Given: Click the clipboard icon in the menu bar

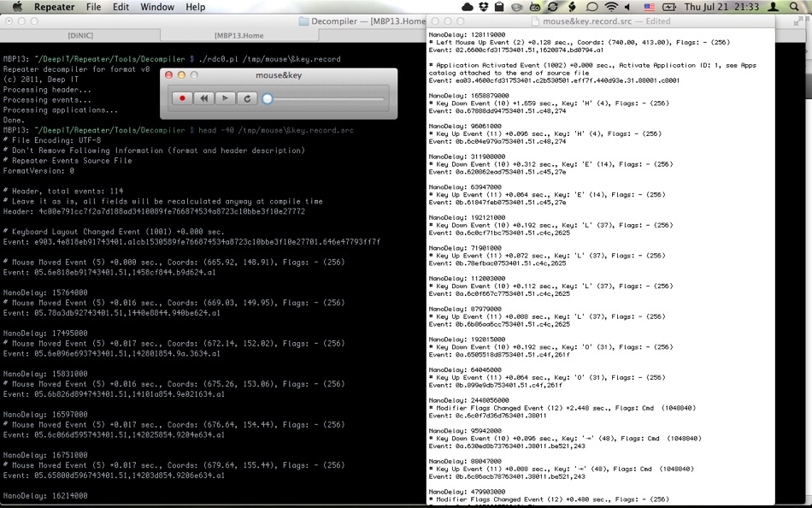Looking at the screenshot, I should click(x=500, y=7).
